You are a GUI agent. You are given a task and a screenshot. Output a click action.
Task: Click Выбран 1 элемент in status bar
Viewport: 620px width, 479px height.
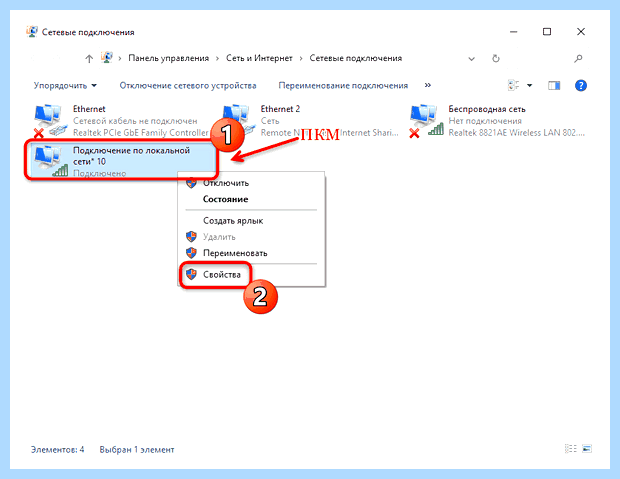(x=136, y=449)
